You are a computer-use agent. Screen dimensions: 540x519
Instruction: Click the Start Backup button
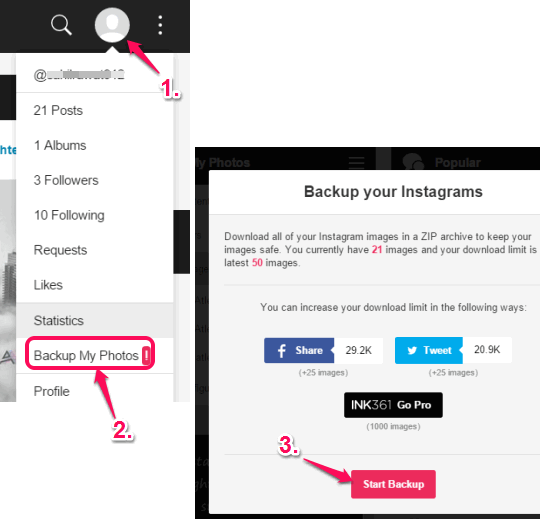(x=393, y=484)
